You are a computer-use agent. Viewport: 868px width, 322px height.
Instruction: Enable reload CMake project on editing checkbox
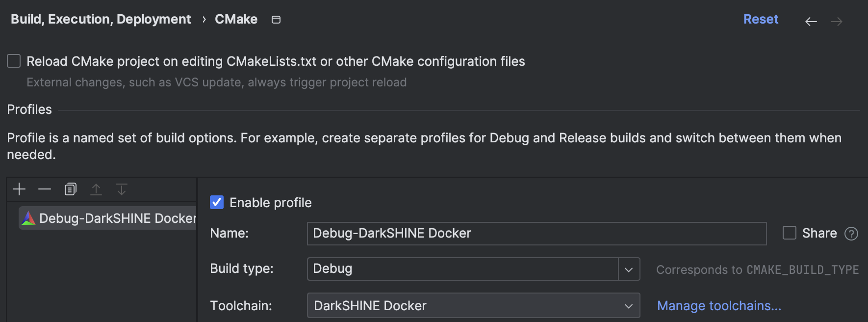point(14,61)
